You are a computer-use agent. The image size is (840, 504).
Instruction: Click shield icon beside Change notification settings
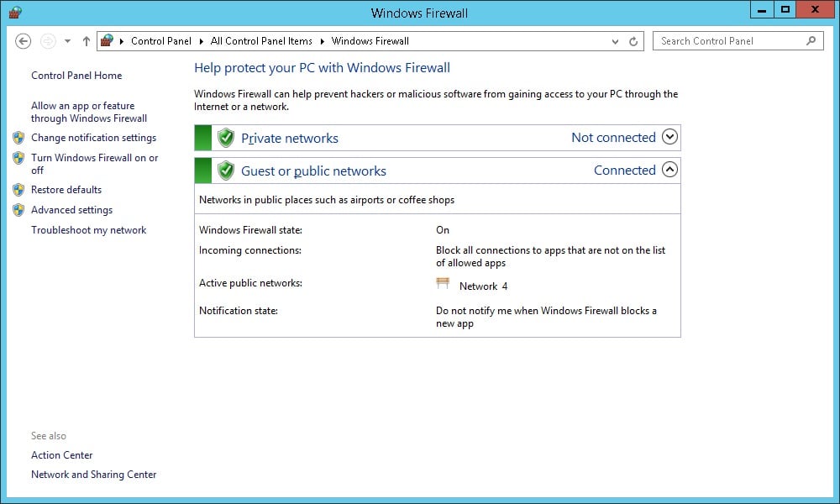pyautogui.click(x=18, y=138)
